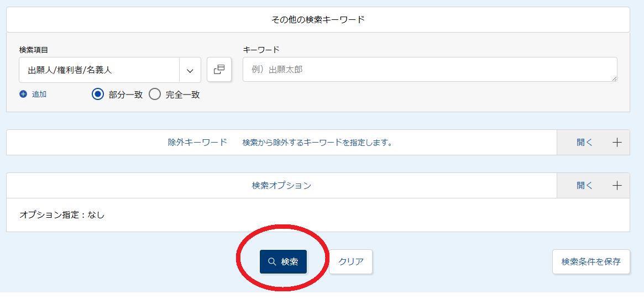Open the 出願人/権利者/名義人 dropdown list

(x=110, y=70)
